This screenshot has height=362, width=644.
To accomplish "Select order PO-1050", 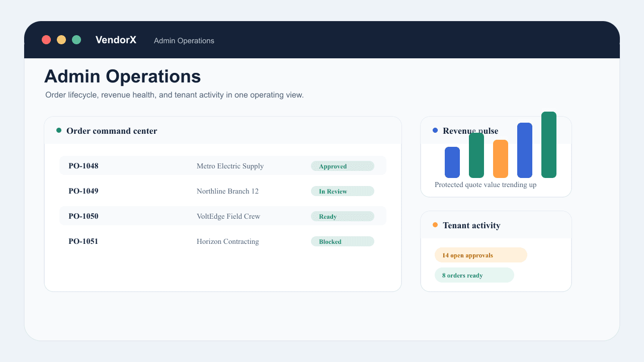I will pos(84,216).
